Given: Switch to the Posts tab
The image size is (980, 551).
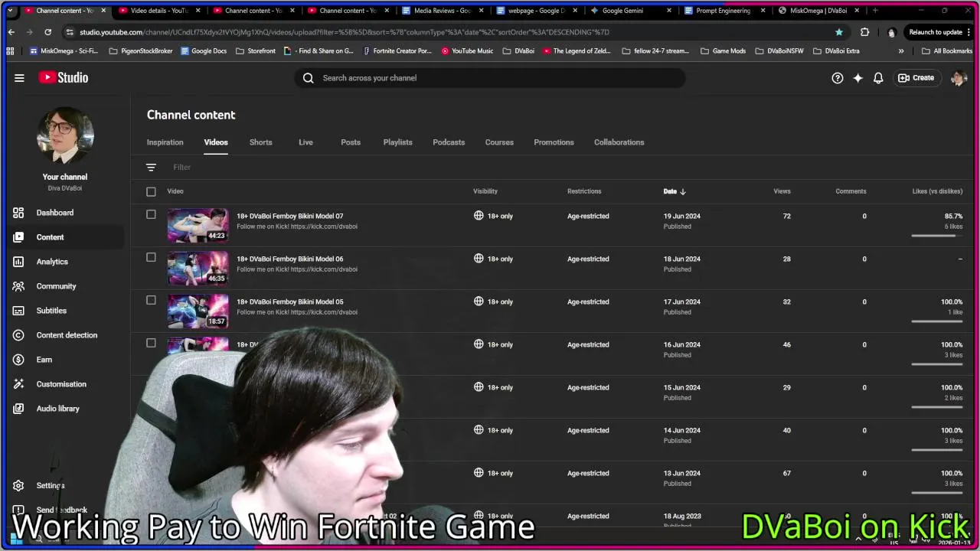Looking at the screenshot, I should (351, 142).
